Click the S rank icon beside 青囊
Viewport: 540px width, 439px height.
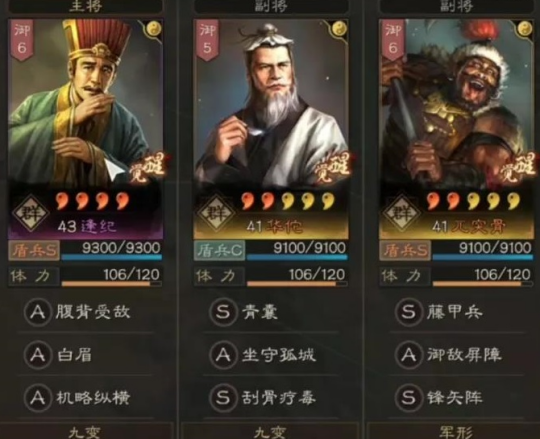click(223, 312)
